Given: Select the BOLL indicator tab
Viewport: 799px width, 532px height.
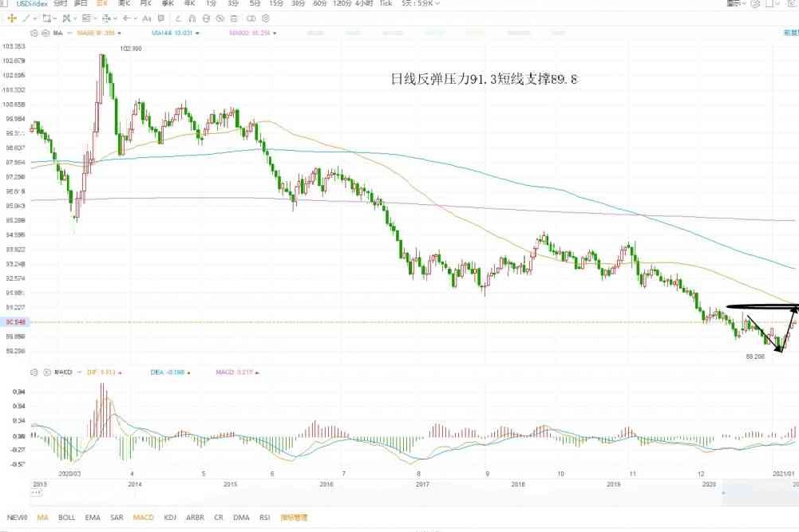Looking at the screenshot, I should 67,518.
